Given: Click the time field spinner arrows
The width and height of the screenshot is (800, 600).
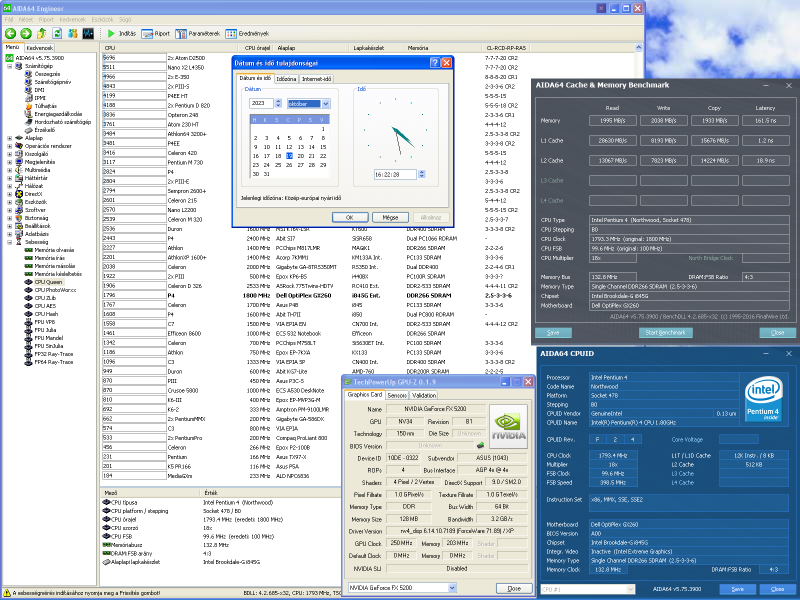Looking at the screenshot, I should [421, 174].
